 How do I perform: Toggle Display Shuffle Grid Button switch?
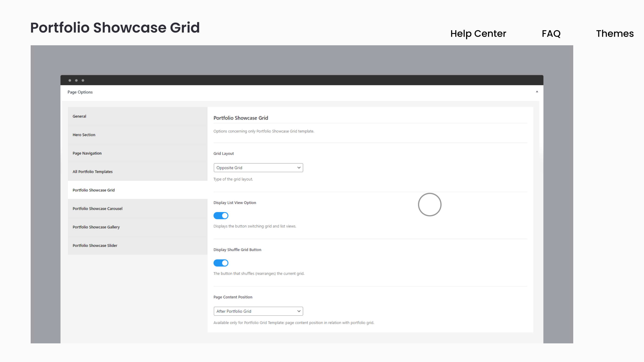pyautogui.click(x=221, y=263)
